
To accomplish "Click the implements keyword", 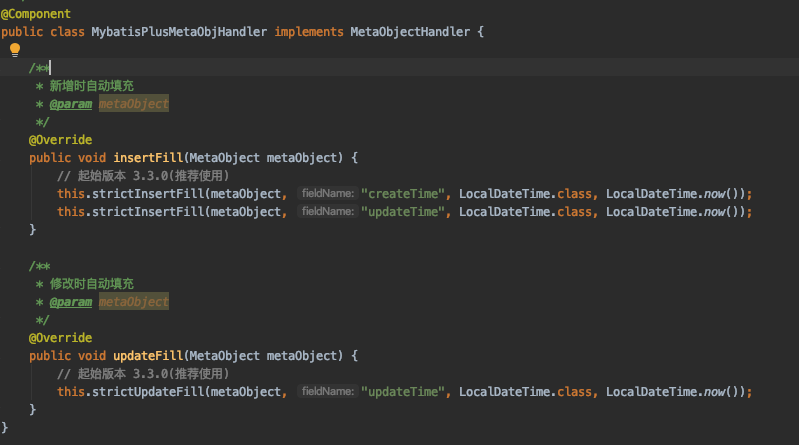I will click(x=308, y=32).
